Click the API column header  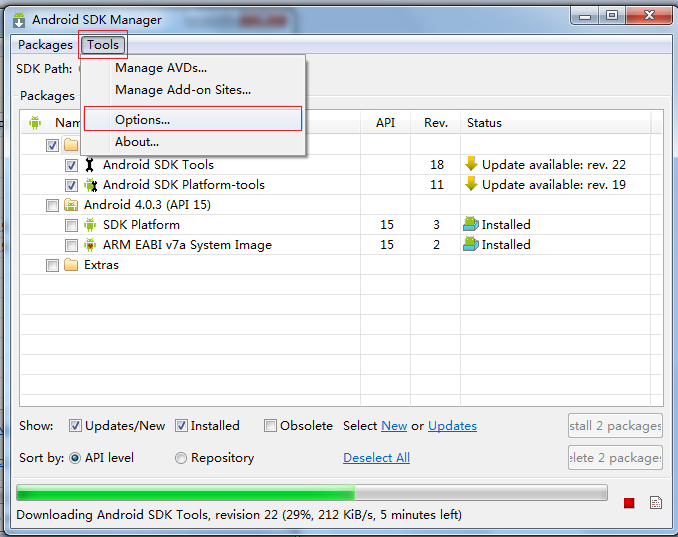385,123
